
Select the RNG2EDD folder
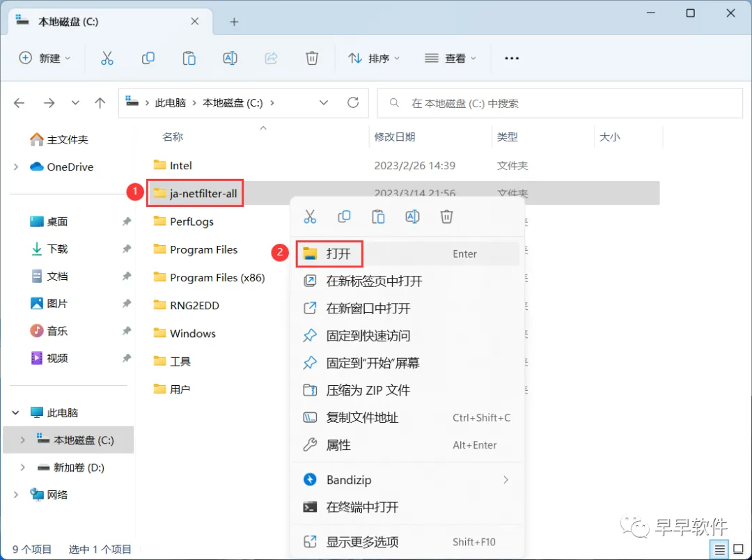[186, 306]
